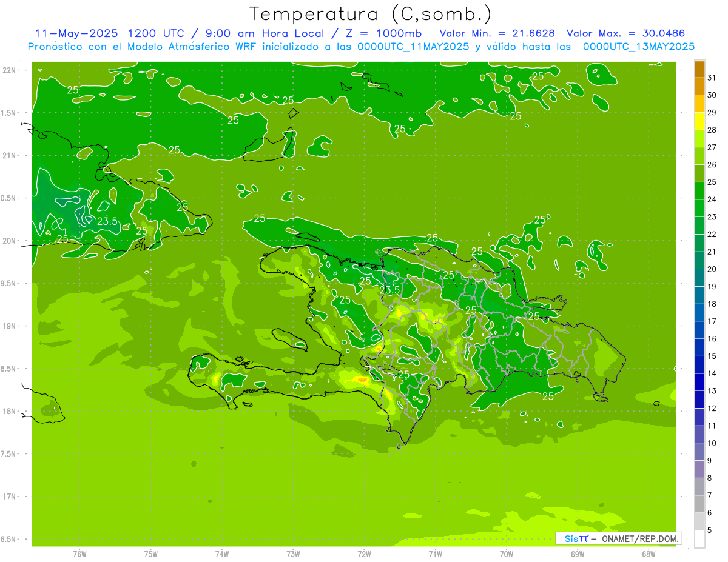Click the gray swatch between 6 and 7
728x562 pixels.
(x=699, y=504)
